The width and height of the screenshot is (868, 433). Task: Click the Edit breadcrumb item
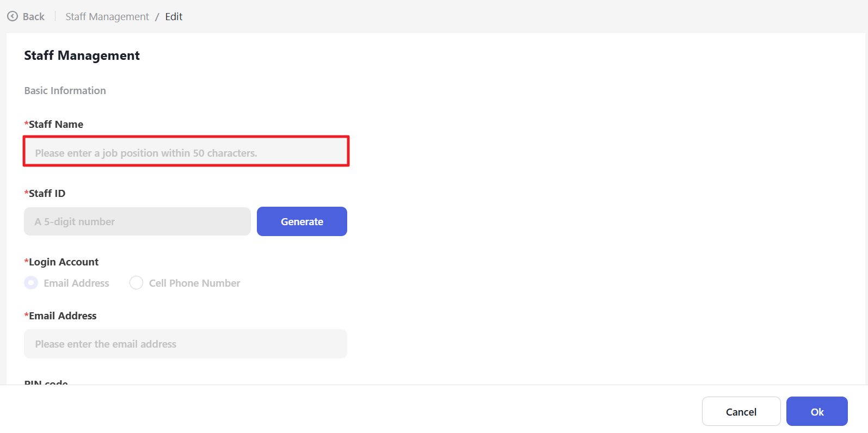point(174,17)
